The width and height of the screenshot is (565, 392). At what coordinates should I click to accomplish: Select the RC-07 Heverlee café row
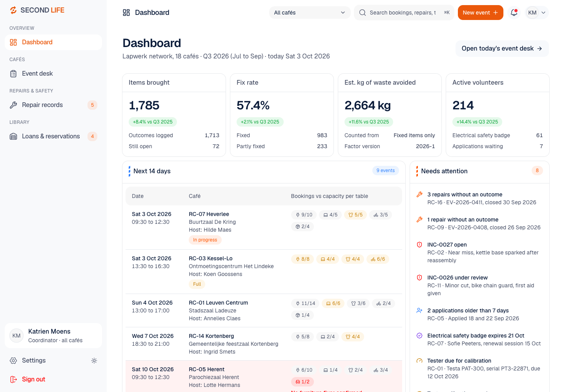click(x=264, y=227)
